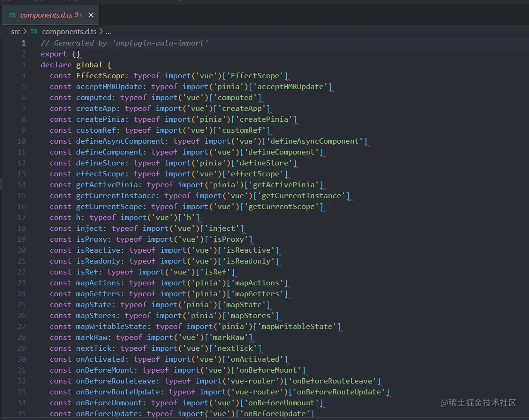Click 'isProxy' identifier on line 19

tap(91, 239)
